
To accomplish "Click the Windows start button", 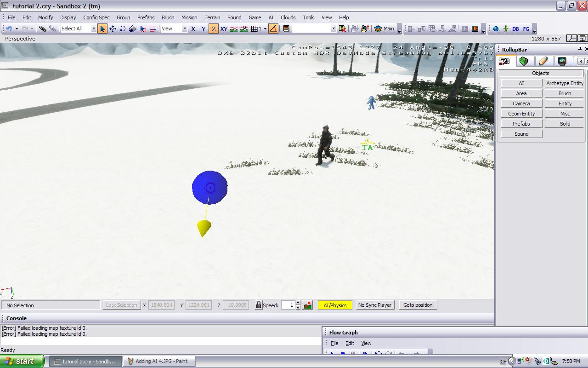I will coord(22,361).
